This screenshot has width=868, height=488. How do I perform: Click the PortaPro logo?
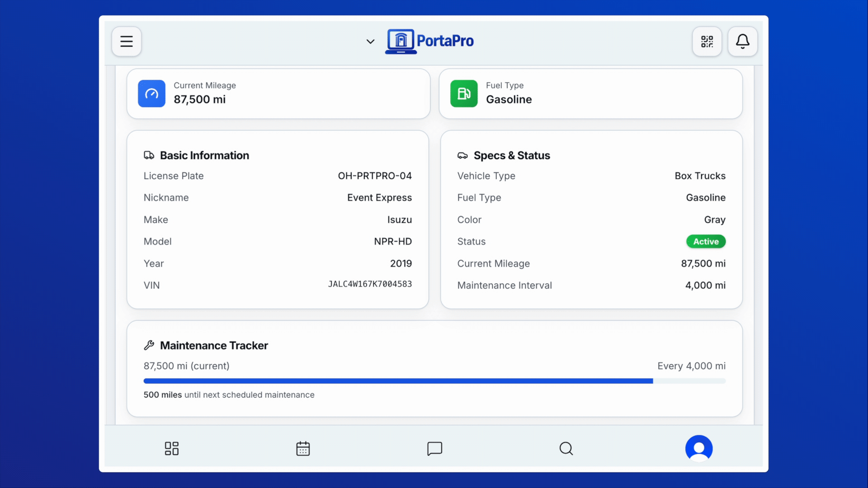tap(429, 41)
